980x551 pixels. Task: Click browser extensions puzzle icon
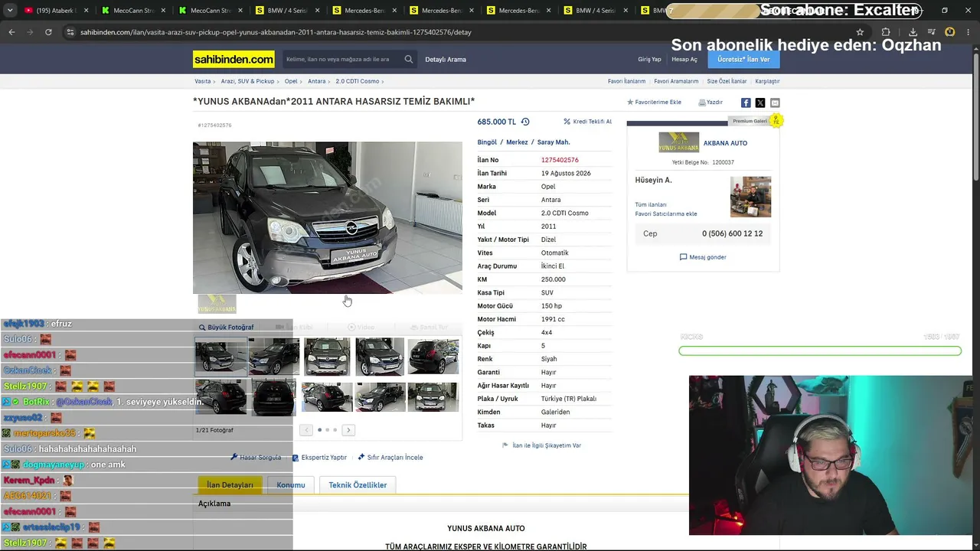click(x=886, y=32)
